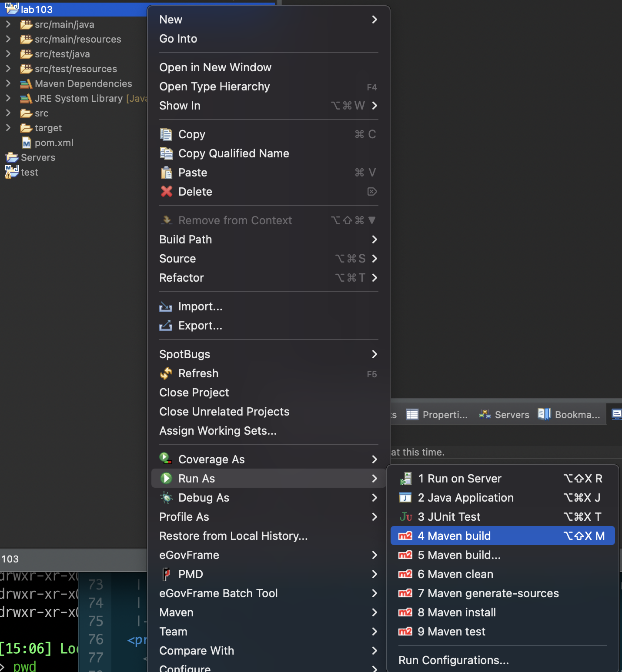Click the Servers folder icon in explorer
The width and height of the screenshot is (622, 672).
click(12, 157)
